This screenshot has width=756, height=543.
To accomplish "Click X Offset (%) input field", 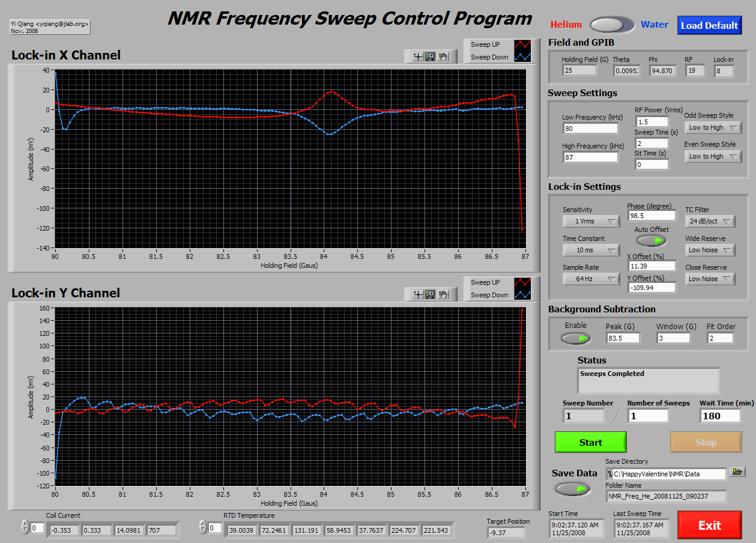I will click(652, 265).
